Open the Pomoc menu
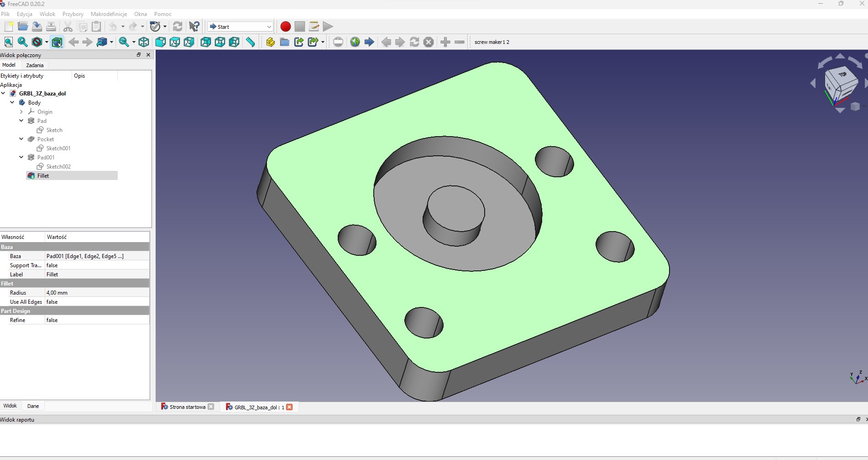This screenshot has height=460, width=868. [163, 14]
